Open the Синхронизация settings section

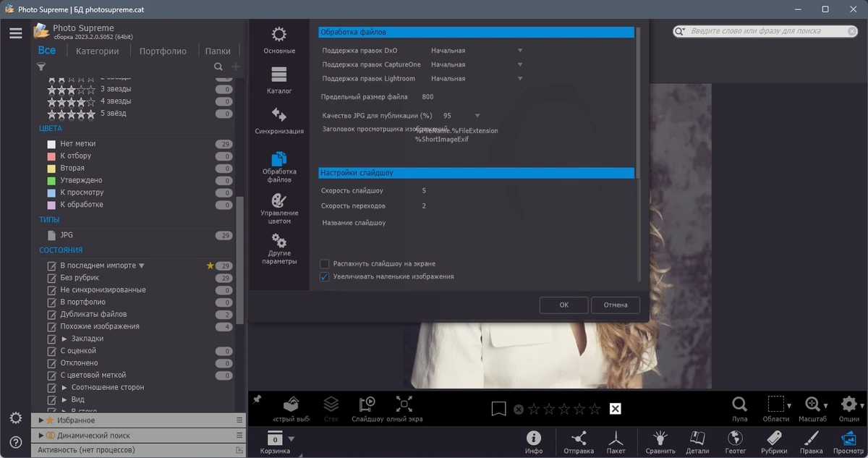[x=279, y=122]
